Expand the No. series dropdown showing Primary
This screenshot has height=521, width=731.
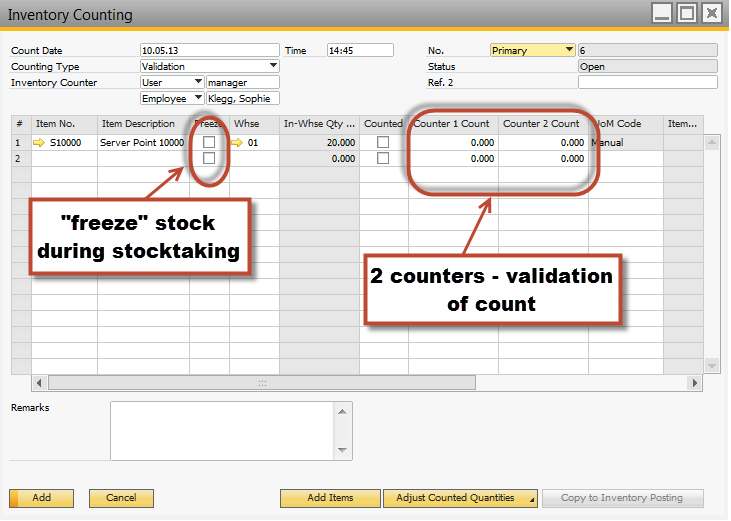[x=569, y=50]
